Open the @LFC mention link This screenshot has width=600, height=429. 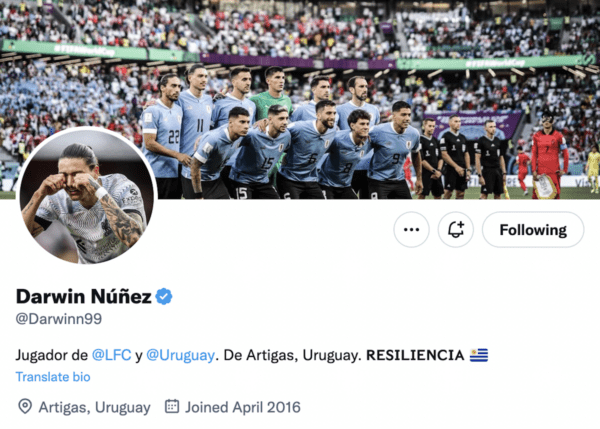click(111, 355)
